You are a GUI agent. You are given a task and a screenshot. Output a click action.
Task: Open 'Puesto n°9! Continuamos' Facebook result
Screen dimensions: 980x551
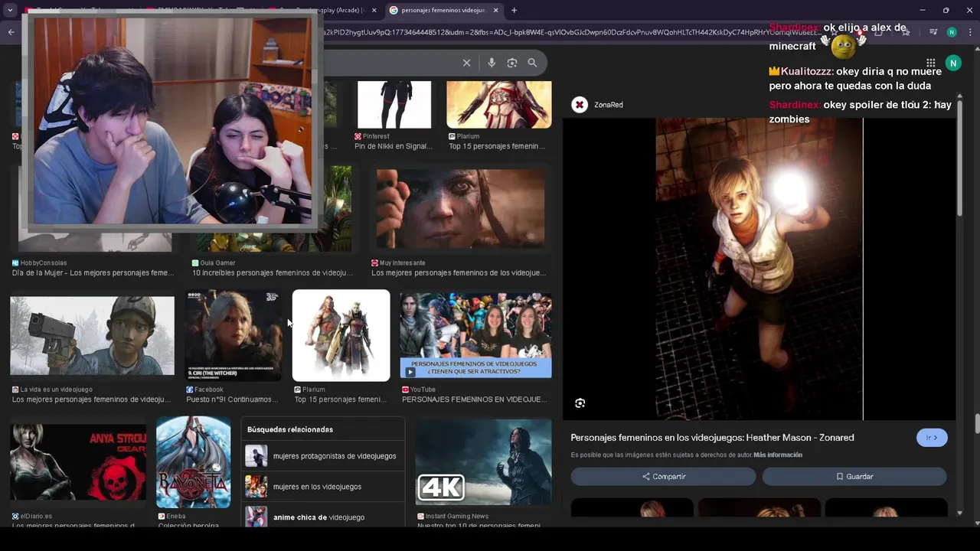pyautogui.click(x=232, y=399)
